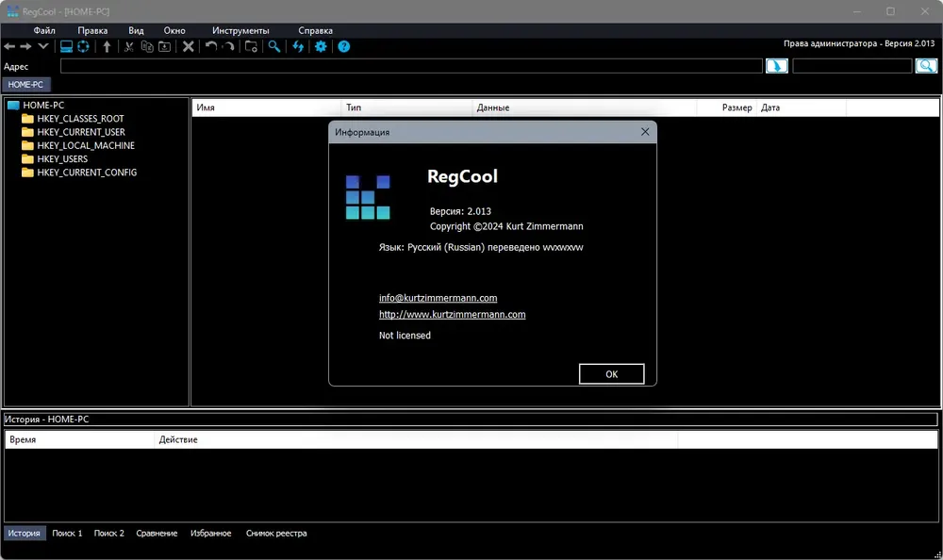The width and height of the screenshot is (943, 560).
Task: Switch to the Поиск 1 tab
Action: (67, 533)
